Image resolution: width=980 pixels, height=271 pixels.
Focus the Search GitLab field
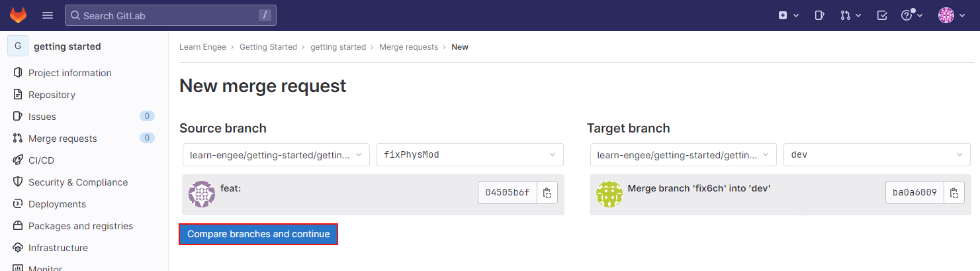[x=171, y=15]
